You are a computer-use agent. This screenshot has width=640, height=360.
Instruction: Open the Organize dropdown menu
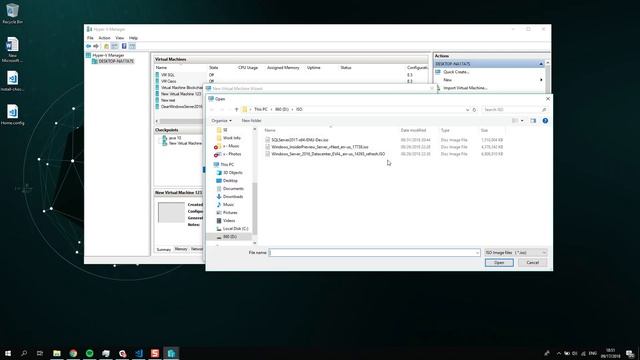[x=222, y=121]
